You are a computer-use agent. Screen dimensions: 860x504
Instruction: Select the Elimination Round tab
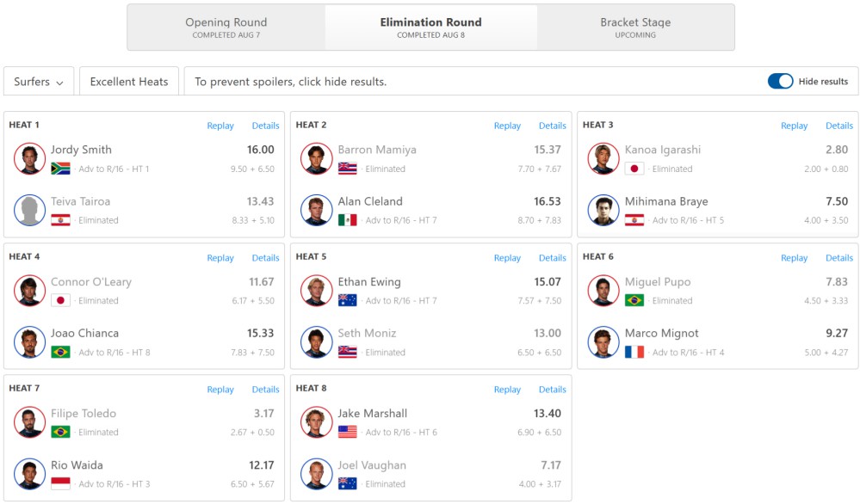click(x=431, y=28)
